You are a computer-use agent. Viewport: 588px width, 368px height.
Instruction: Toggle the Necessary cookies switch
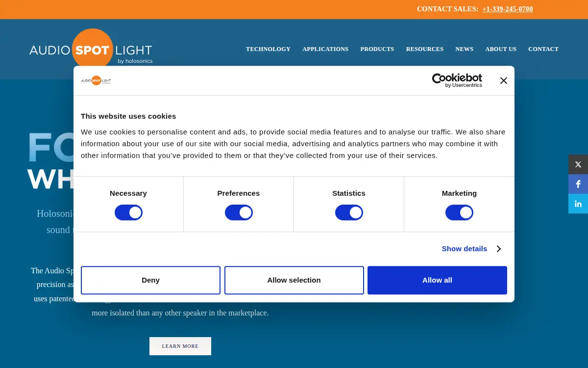click(x=128, y=212)
